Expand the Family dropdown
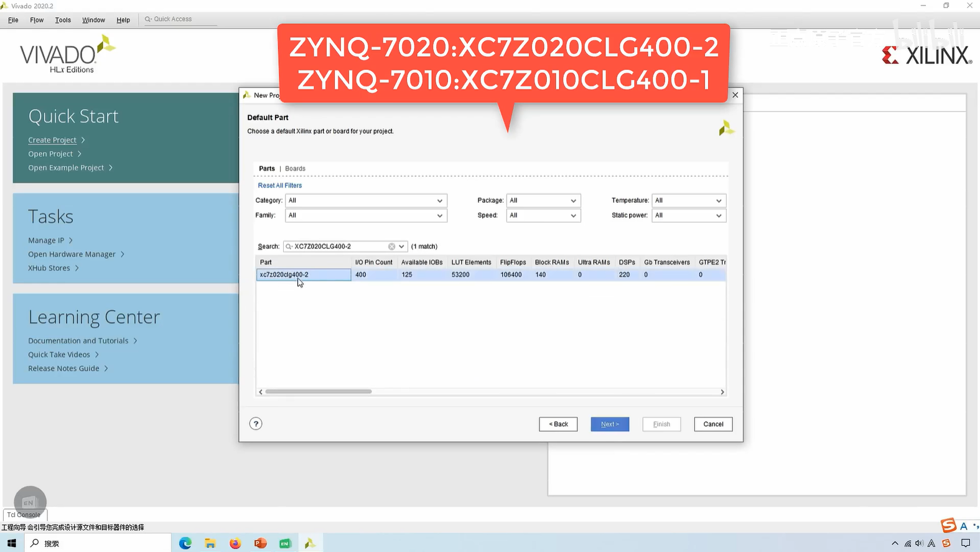The image size is (980, 552). 366,215
